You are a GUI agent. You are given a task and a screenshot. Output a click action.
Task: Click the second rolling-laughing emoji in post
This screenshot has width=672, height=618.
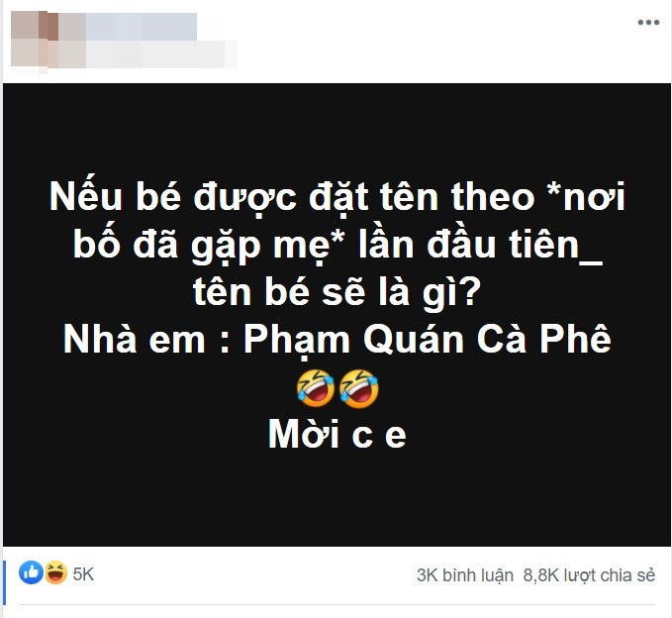click(x=359, y=387)
